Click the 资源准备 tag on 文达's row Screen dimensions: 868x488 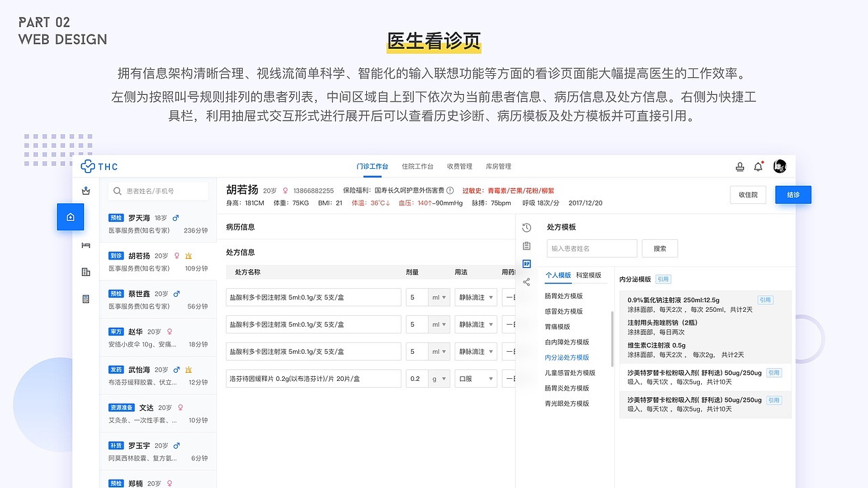pyautogui.click(x=121, y=408)
